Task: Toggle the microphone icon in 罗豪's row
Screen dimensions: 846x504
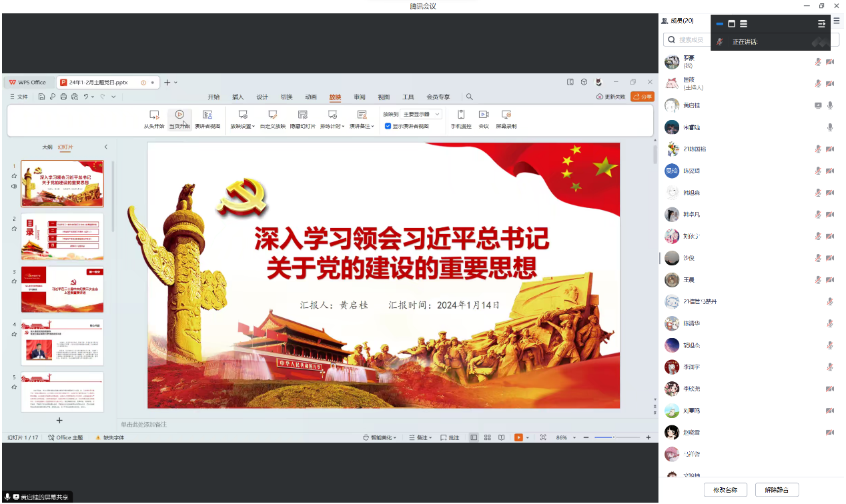Action: (818, 62)
